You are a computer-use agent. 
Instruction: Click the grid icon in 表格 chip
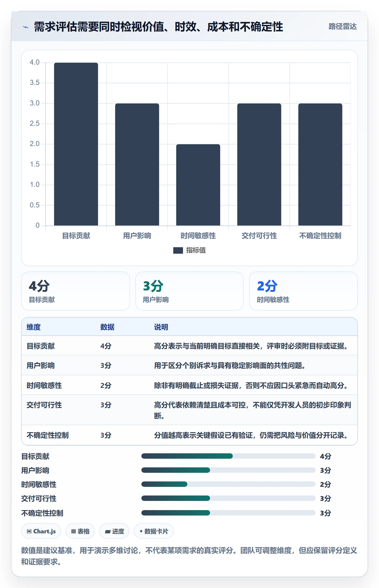[73, 531]
